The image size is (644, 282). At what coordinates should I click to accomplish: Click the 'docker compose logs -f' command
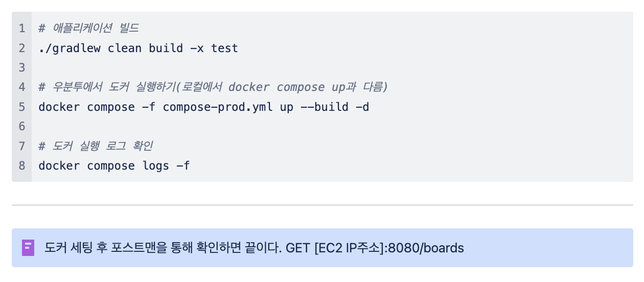pyautogui.click(x=114, y=166)
